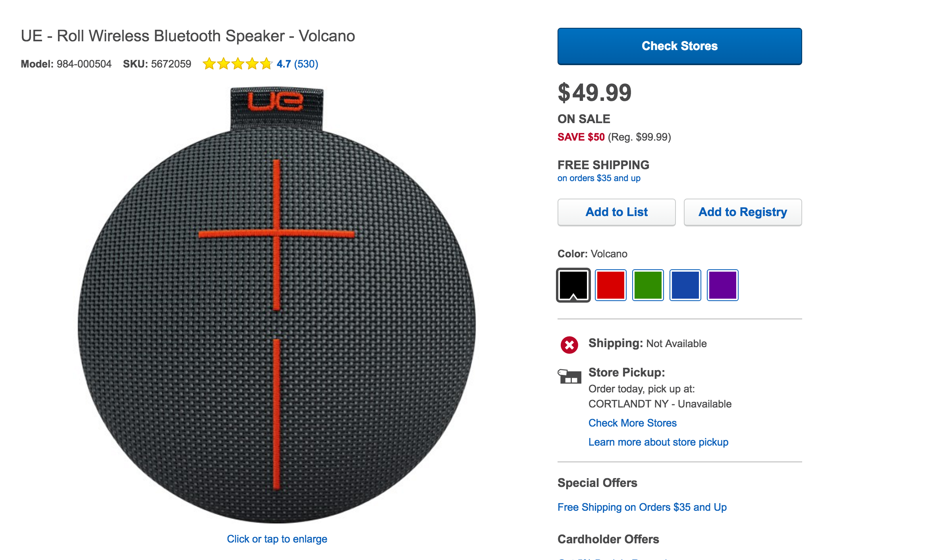Select the red color swatch
This screenshot has width=934, height=560.
click(x=610, y=285)
